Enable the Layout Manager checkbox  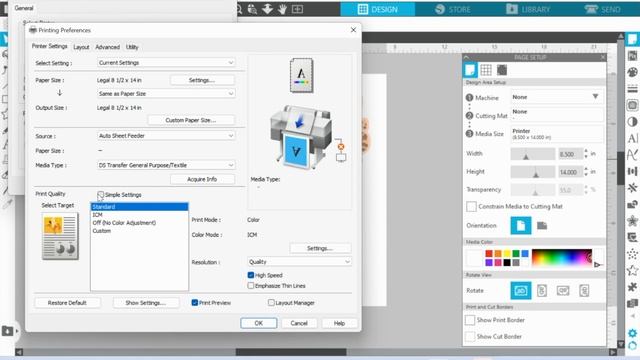(x=271, y=303)
